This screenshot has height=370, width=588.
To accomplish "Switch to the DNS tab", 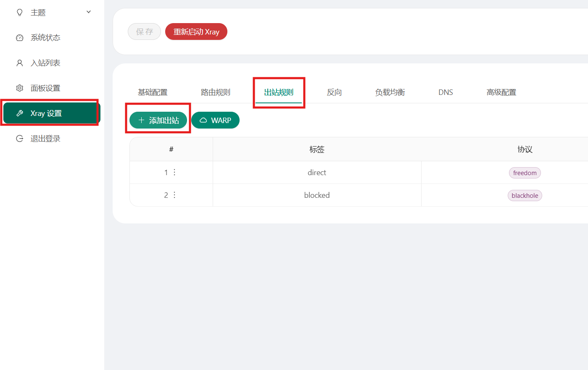I will tap(446, 92).
